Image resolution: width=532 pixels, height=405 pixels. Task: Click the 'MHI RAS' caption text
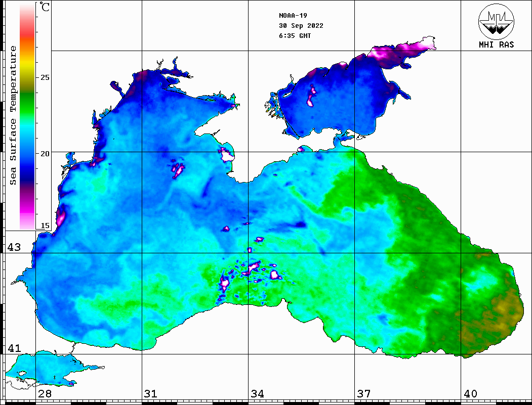tap(496, 44)
